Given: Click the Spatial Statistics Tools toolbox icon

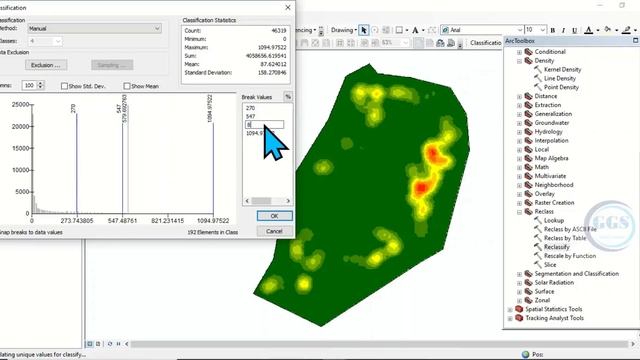Looking at the screenshot, I should click(519, 309).
